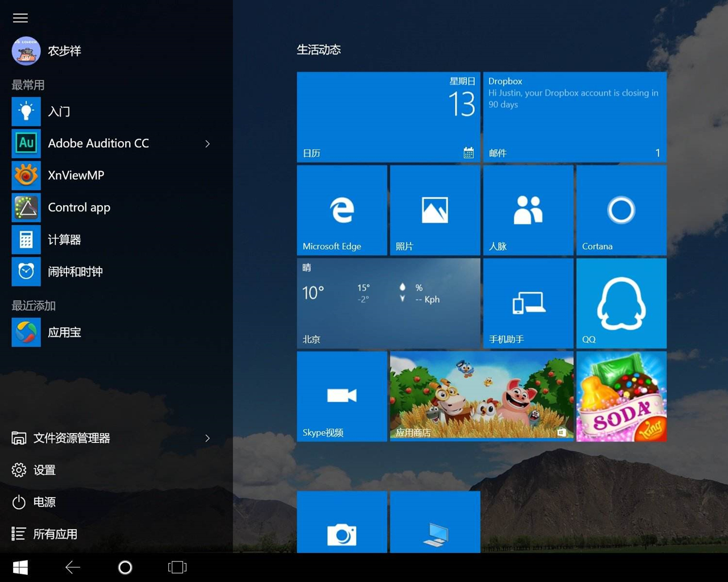Click the 应用宝 text label
The image size is (728, 582).
[x=64, y=332]
